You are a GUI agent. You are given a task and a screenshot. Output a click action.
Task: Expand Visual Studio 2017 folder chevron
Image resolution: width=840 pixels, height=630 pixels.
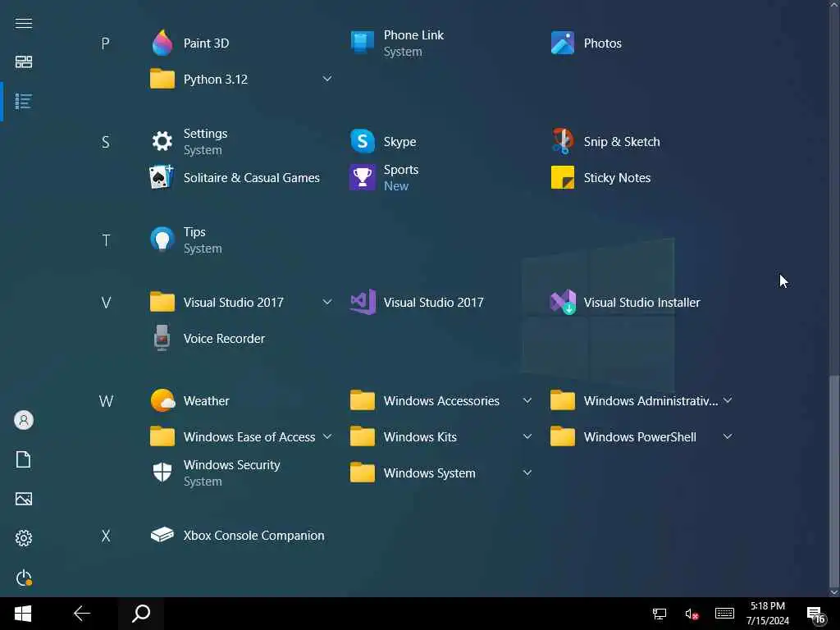[x=326, y=302]
